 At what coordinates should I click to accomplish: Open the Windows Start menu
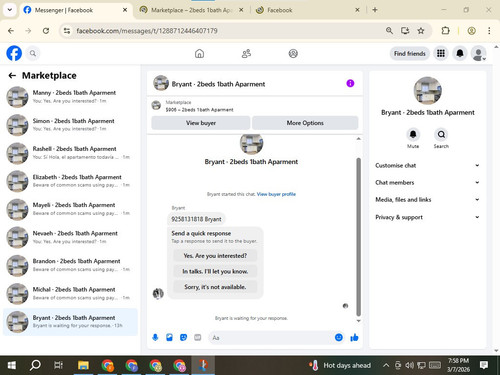click(12, 365)
